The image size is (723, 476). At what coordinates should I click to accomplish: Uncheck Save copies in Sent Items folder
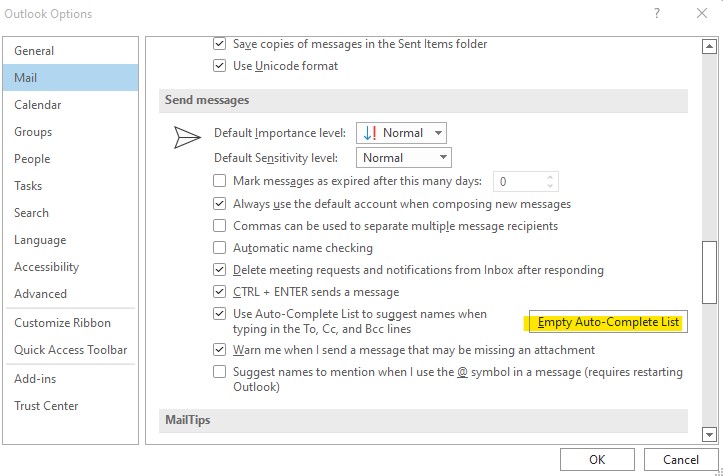coord(219,44)
